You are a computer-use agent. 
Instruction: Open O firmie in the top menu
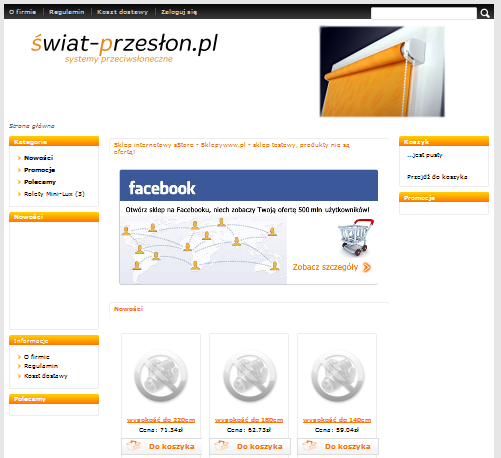(x=22, y=12)
